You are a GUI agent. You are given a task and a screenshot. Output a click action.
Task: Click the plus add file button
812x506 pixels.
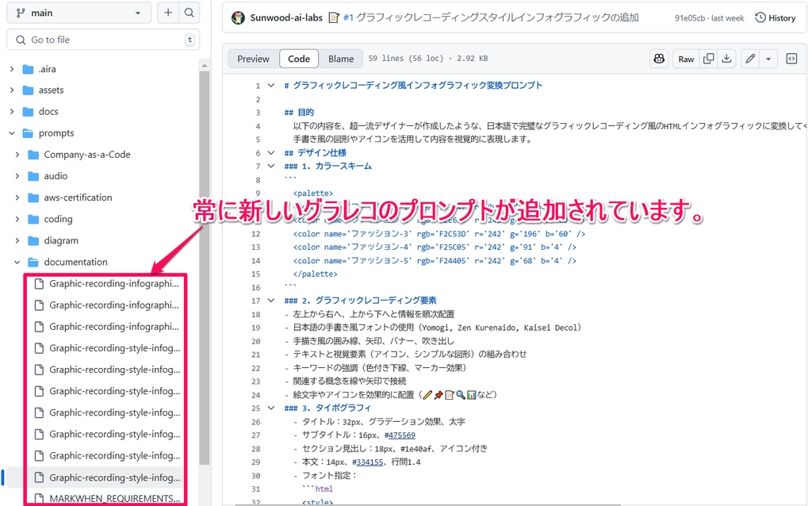168,13
